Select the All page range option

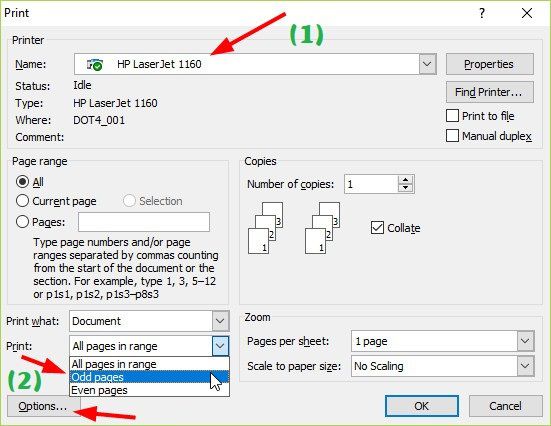pyautogui.click(x=22, y=182)
